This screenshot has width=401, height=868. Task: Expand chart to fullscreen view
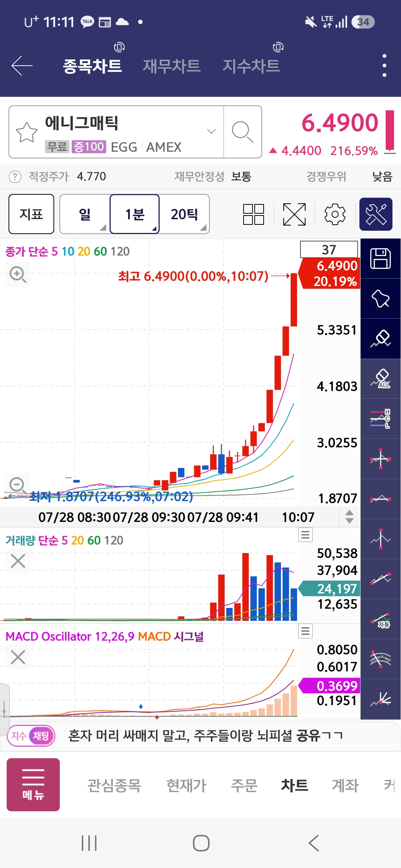coord(294,214)
